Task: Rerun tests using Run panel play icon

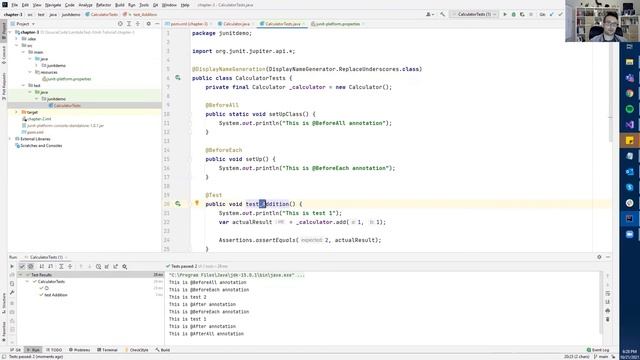Action: pos(12,267)
